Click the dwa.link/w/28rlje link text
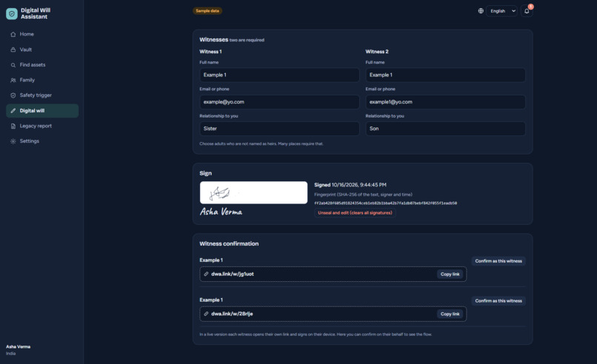Viewport: 597px width, 364px height. 232,314
